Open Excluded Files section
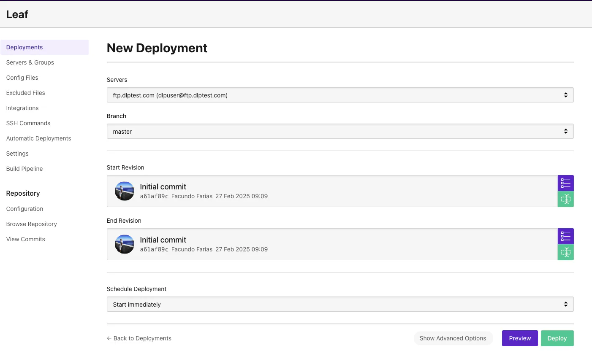Screen dimensions: 592x364 pyautogui.click(x=25, y=93)
